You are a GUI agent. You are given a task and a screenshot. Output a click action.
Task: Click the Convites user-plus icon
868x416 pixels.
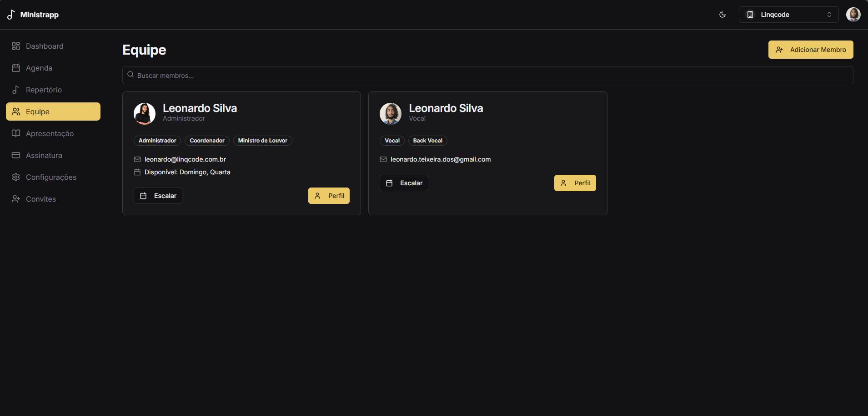click(16, 199)
